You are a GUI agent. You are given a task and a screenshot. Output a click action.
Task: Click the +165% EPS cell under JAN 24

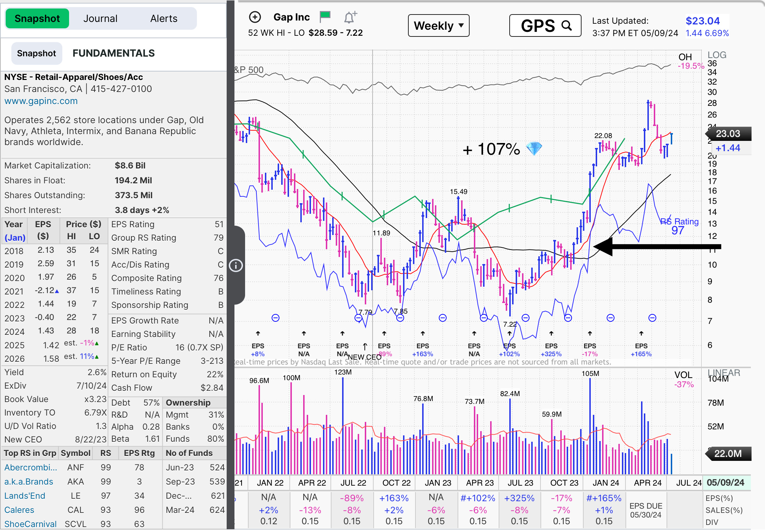coord(604,498)
